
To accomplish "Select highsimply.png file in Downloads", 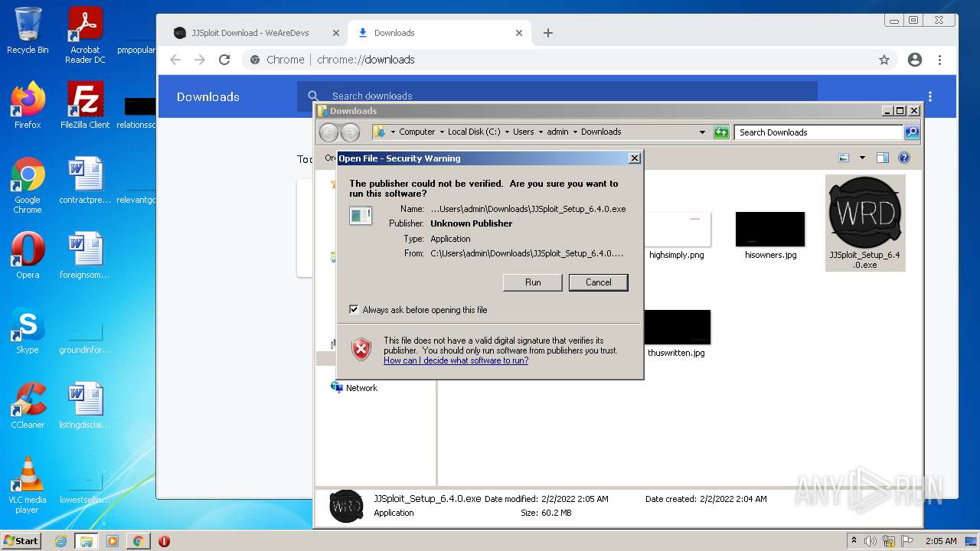I will [677, 236].
